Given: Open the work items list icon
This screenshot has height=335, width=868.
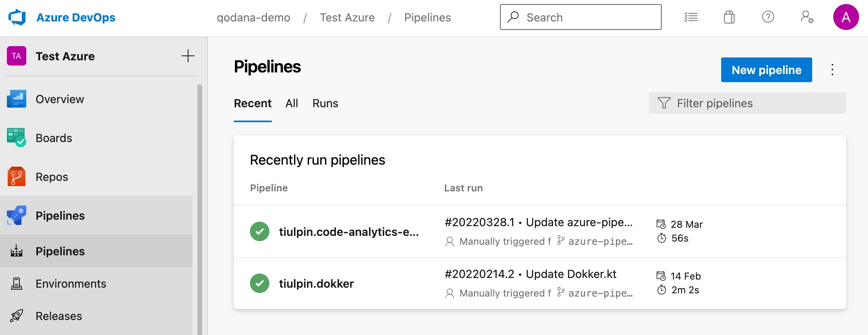Looking at the screenshot, I should (x=691, y=17).
